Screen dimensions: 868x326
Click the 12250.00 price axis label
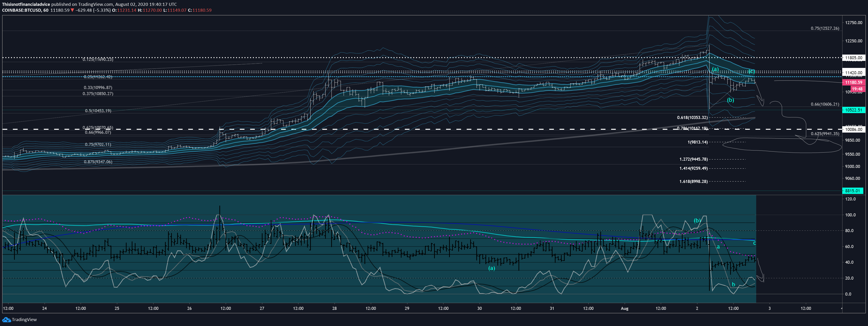(x=853, y=41)
